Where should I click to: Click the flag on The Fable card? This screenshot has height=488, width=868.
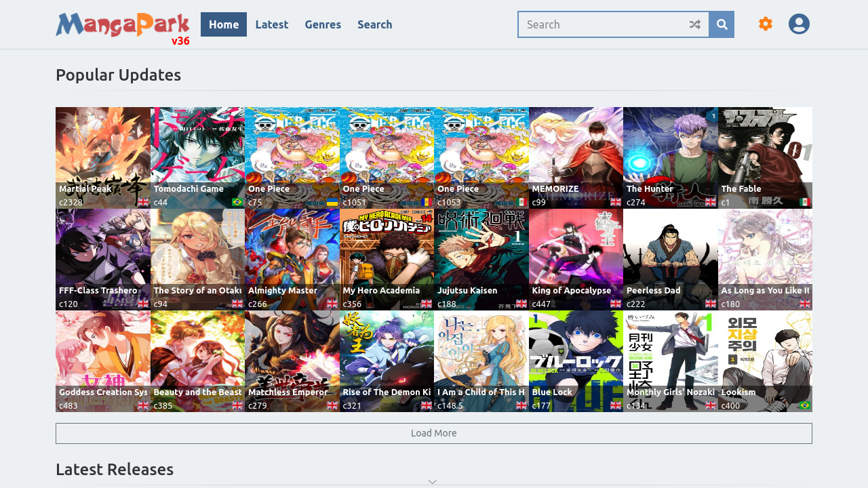[805, 202]
